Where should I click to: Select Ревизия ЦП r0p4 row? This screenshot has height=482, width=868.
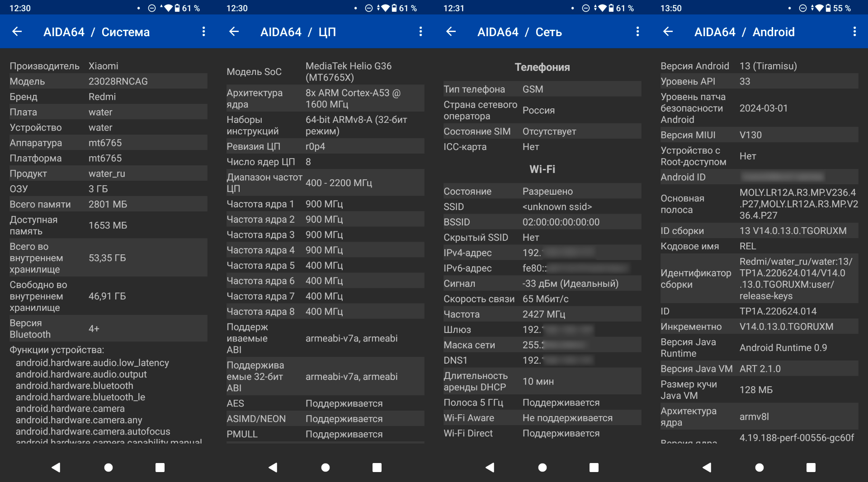pyautogui.click(x=325, y=146)
